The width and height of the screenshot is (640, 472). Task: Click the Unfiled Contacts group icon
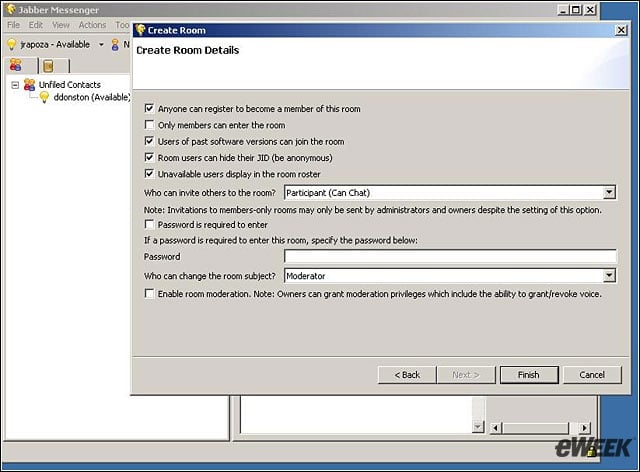click(x=29, y=85)
